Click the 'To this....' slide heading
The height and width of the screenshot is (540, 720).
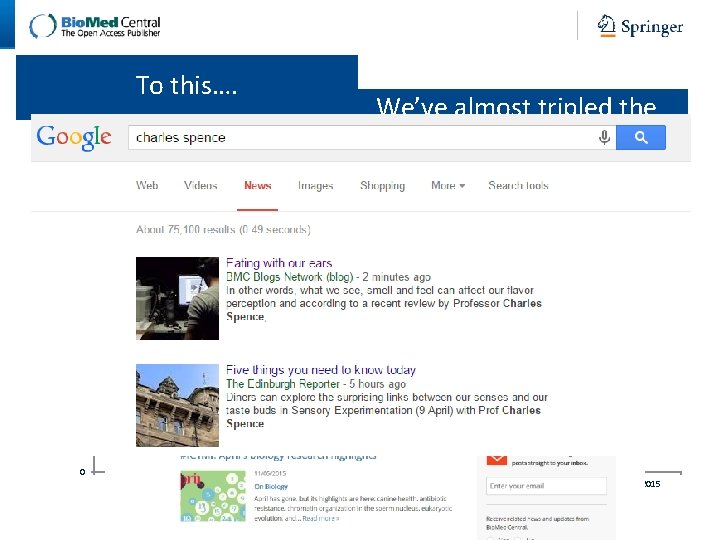pos(186,85)
